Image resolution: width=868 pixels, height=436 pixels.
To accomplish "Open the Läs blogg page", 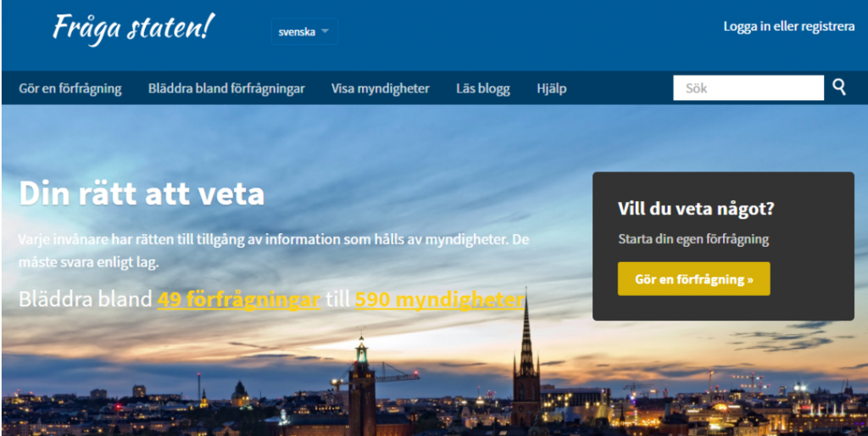I will pyautogui.click(x=482, y=88).
